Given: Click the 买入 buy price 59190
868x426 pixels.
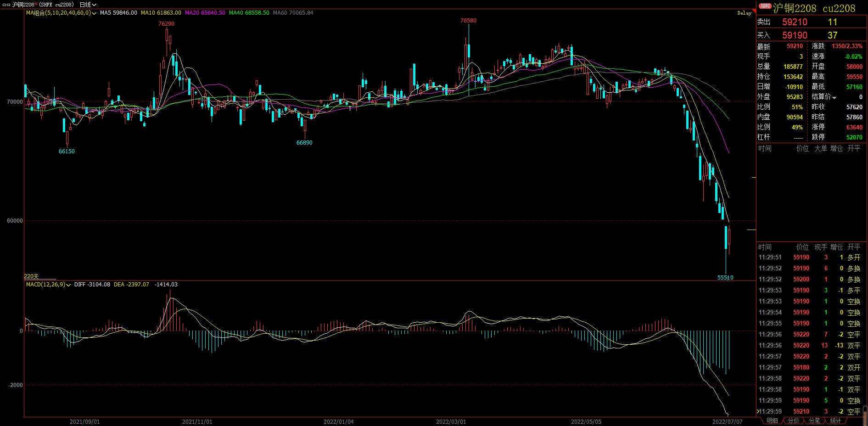Looking at the screenshot, I should [795, 35].
